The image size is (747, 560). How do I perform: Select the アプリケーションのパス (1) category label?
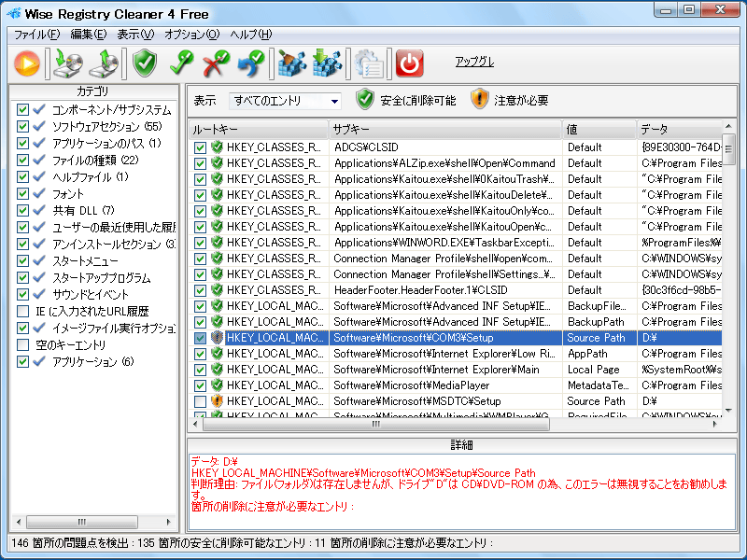pyautogui.click(x=106, y=143)
